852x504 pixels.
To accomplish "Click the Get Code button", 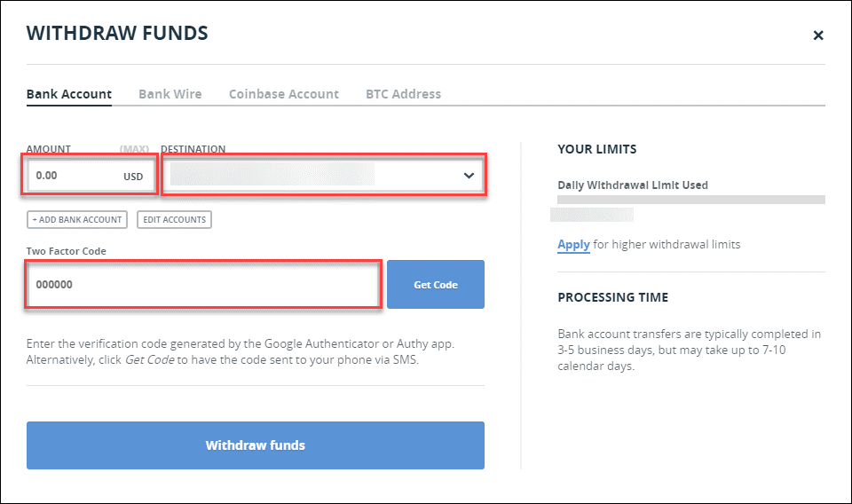I will pos(436,285).
